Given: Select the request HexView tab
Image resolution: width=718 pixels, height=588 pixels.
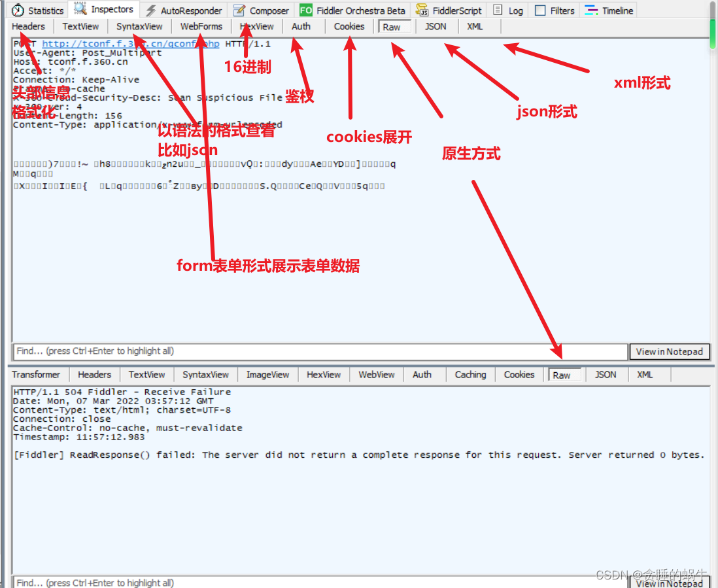Looking at the screenshot, I should click(x=256, y=27).
